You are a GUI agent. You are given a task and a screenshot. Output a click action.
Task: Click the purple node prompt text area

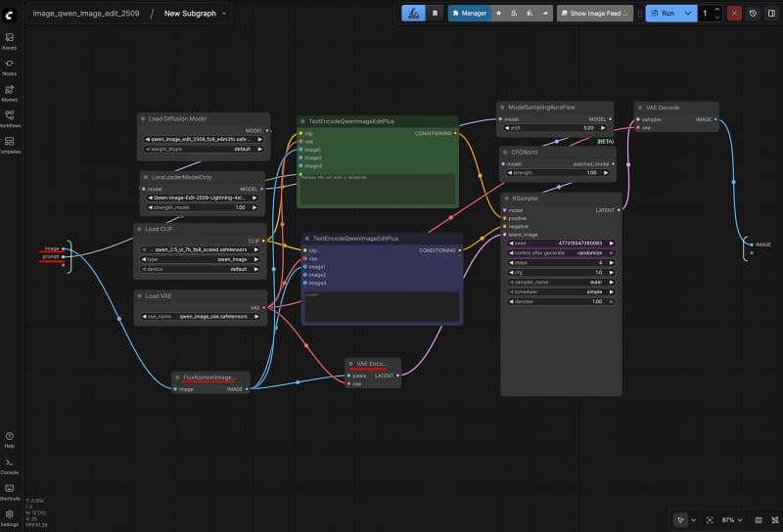(382, 306)
